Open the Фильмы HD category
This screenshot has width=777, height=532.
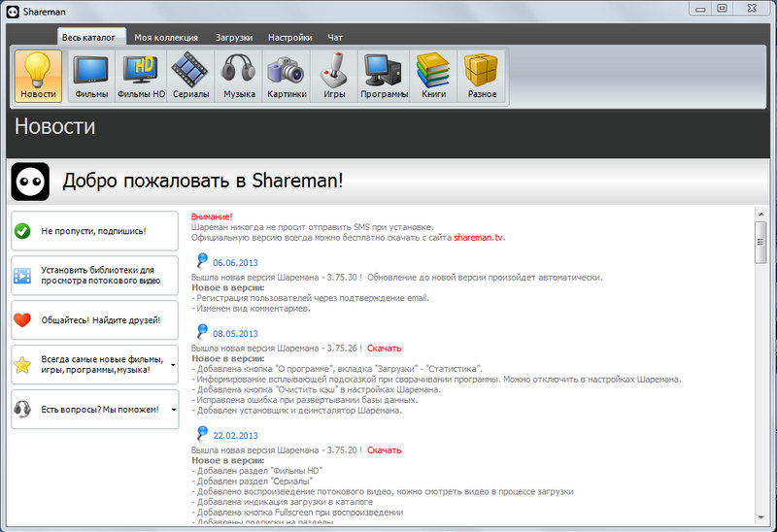tap(141, 76)
